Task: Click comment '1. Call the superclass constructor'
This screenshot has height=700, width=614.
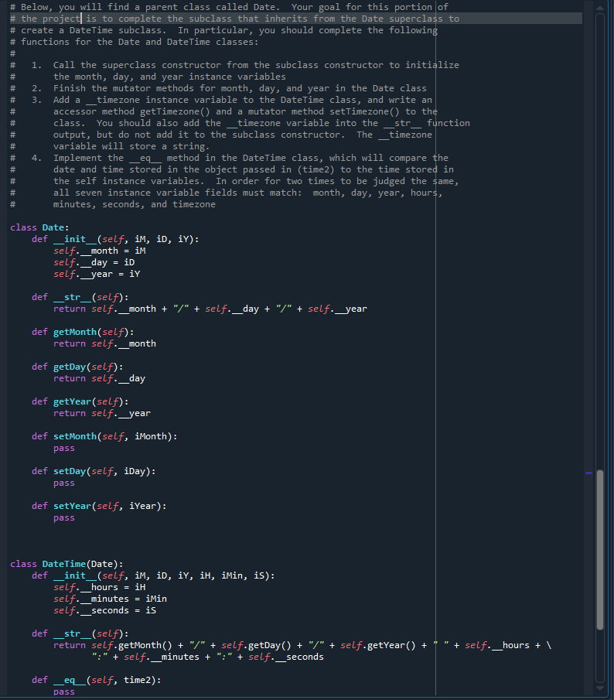Action: [x=245, y=65]
